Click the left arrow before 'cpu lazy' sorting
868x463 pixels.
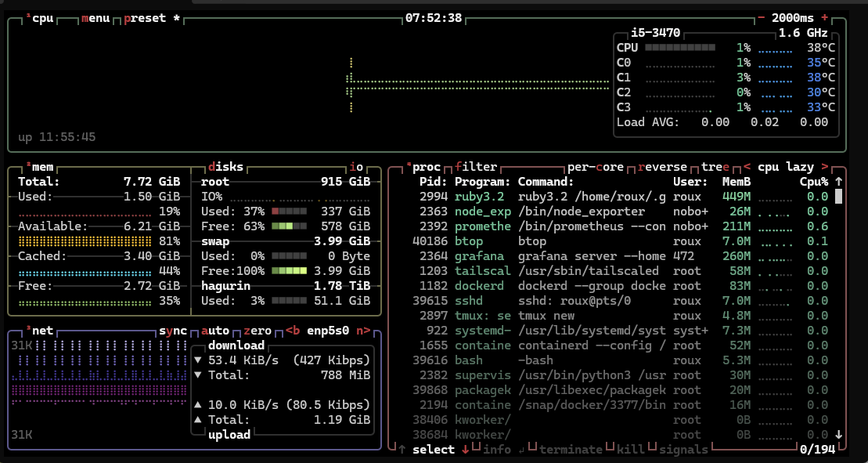tap(747, 167)
